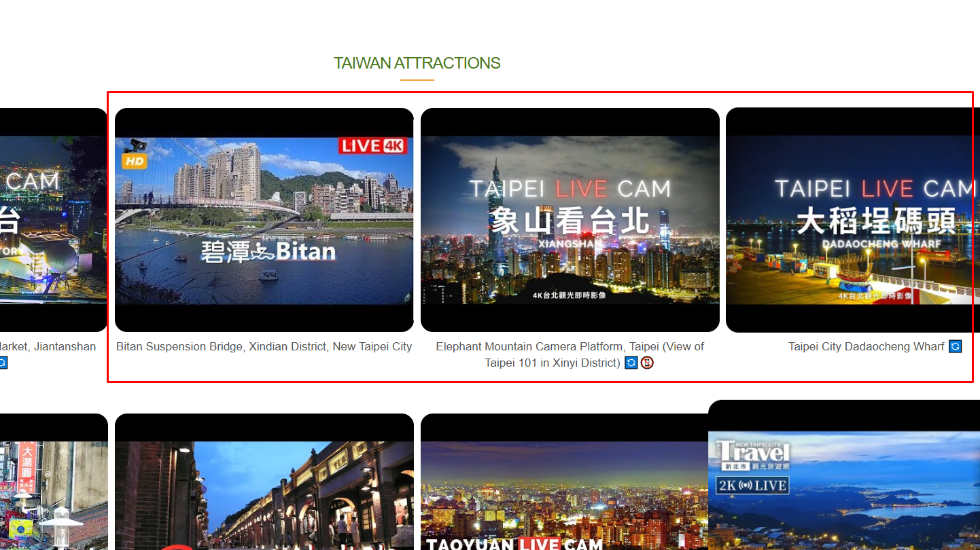Click the LIVE 4K badge on the Bitan thumbnail
The width and height of the screenshot is (980, 550).
click(x=372, y=145)
